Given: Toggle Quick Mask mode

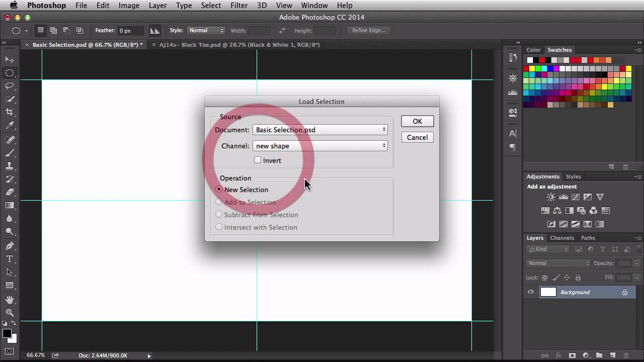Looking at the screenshot, I should [x=10, y=351].
